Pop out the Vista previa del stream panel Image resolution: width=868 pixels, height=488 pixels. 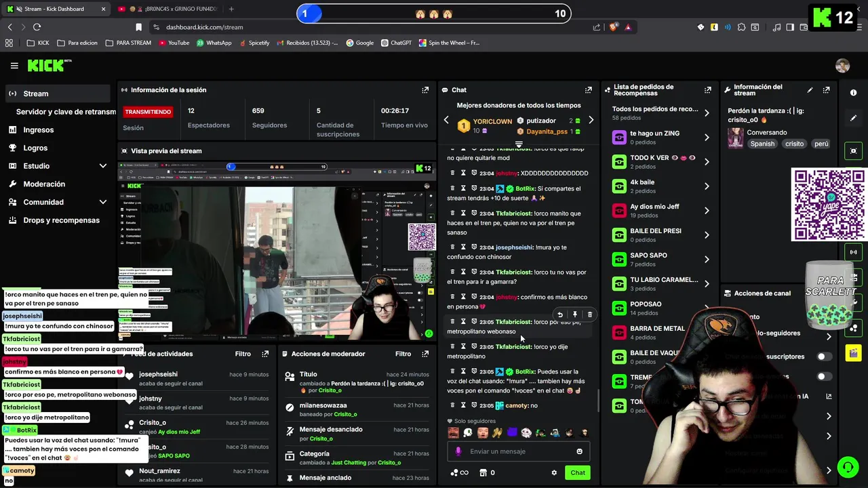(425, 150)
